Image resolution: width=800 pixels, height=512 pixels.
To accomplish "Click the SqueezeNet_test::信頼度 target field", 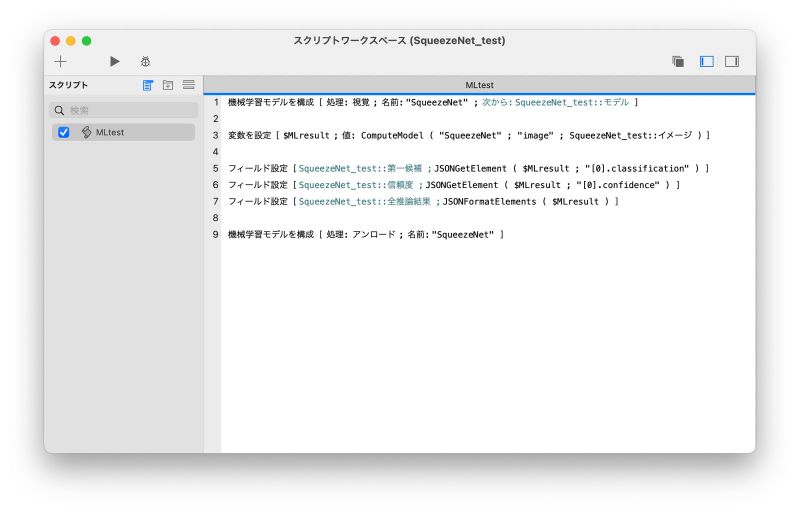I will pyautogui.click(x=356, y=185).
